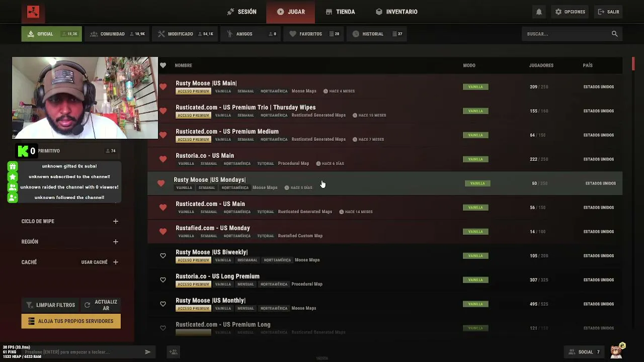644x362 pixels.
Task: Favorite Rustoria.co US Long Premium server
Action: click(x=163, y=280)
